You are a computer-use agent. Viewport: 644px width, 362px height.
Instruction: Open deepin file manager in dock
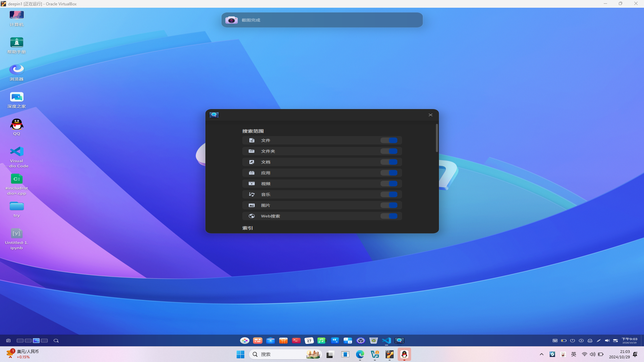(x=270, y=341)
